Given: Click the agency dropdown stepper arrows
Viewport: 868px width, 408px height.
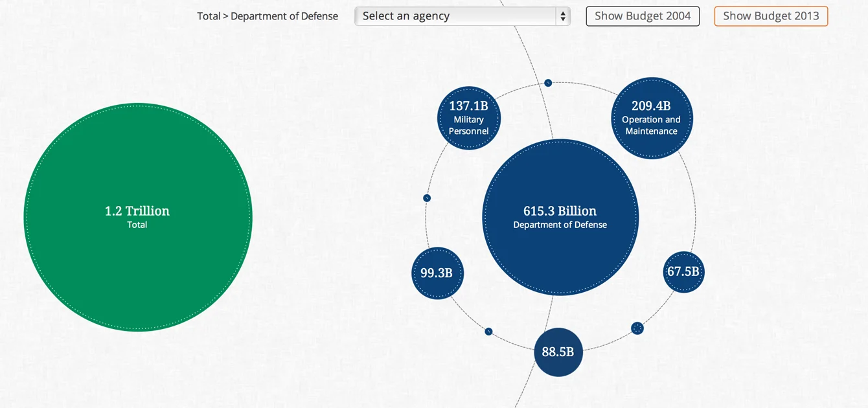Looking at the screenshot, I should pyautogui.click(x=562, y=16).
